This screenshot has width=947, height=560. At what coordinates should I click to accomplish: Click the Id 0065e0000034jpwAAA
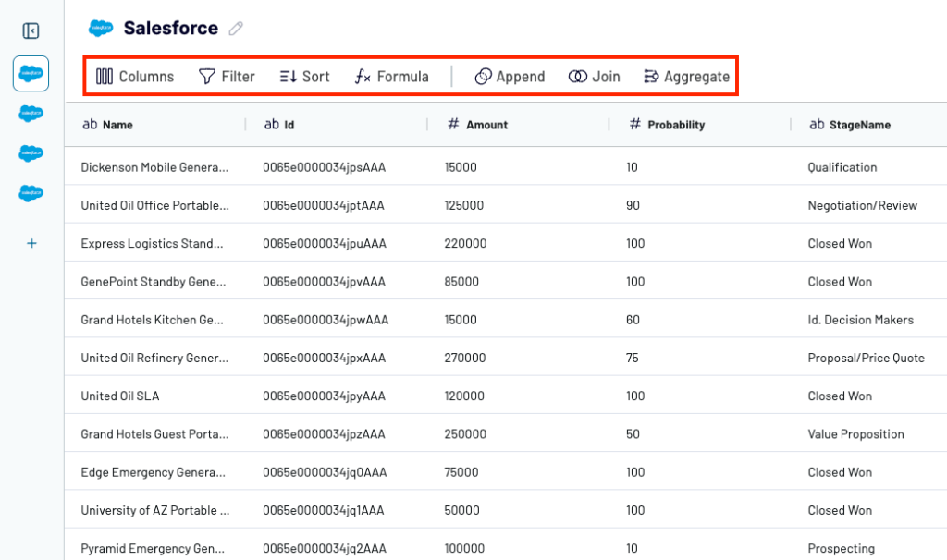coord(326,320)
